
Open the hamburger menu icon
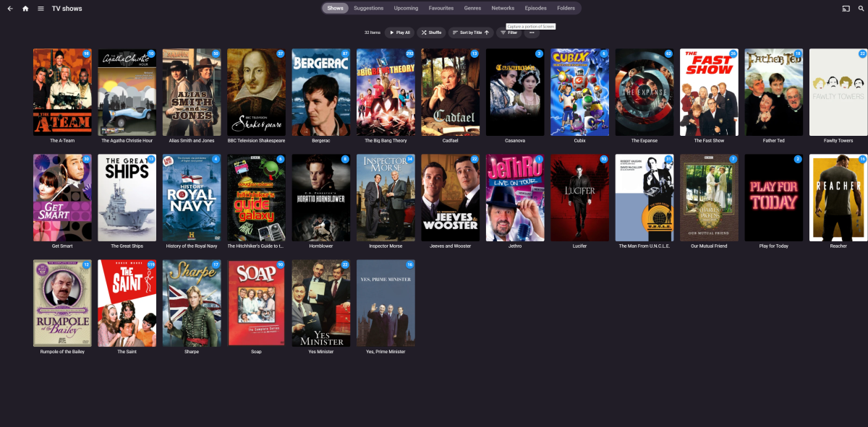point(41,9)
